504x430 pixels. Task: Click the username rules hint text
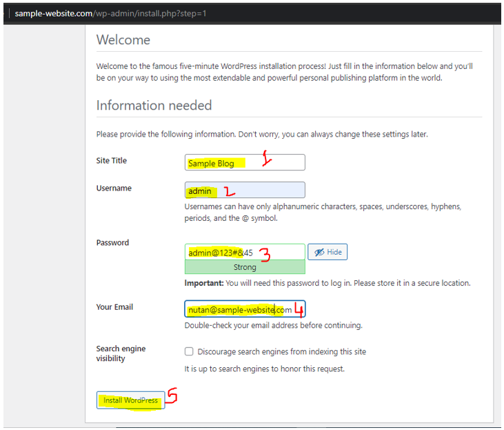pos(323,213)
